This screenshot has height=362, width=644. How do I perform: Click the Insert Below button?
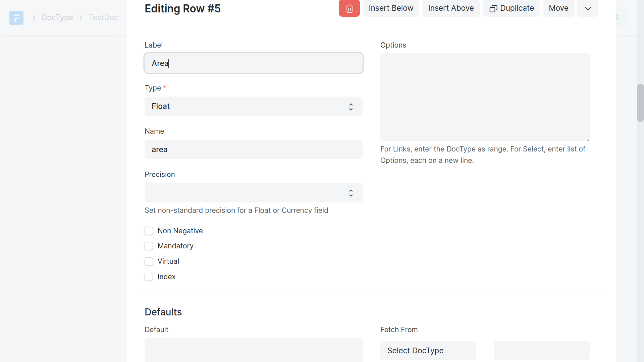pos(391,8)
